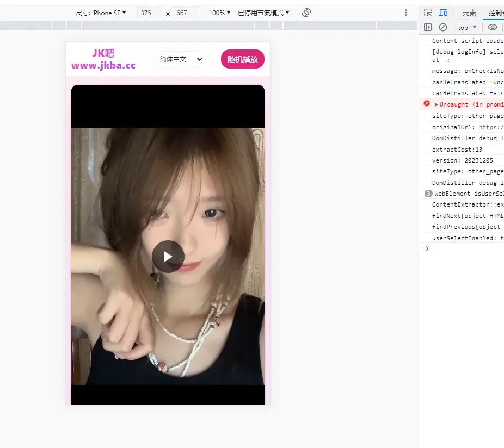Open the throttling mode dropdown
The width and height of the screenshot is (504, 448).
coord(263,13)
